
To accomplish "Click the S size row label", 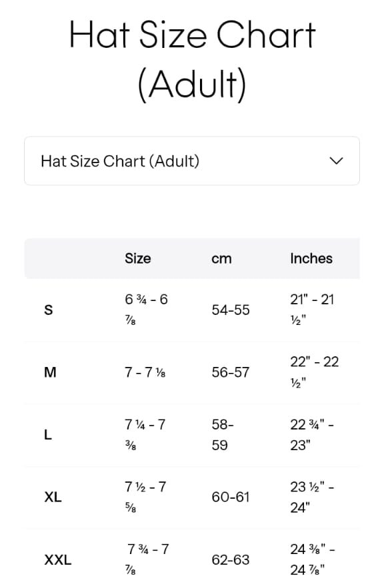I will point(49,310).
